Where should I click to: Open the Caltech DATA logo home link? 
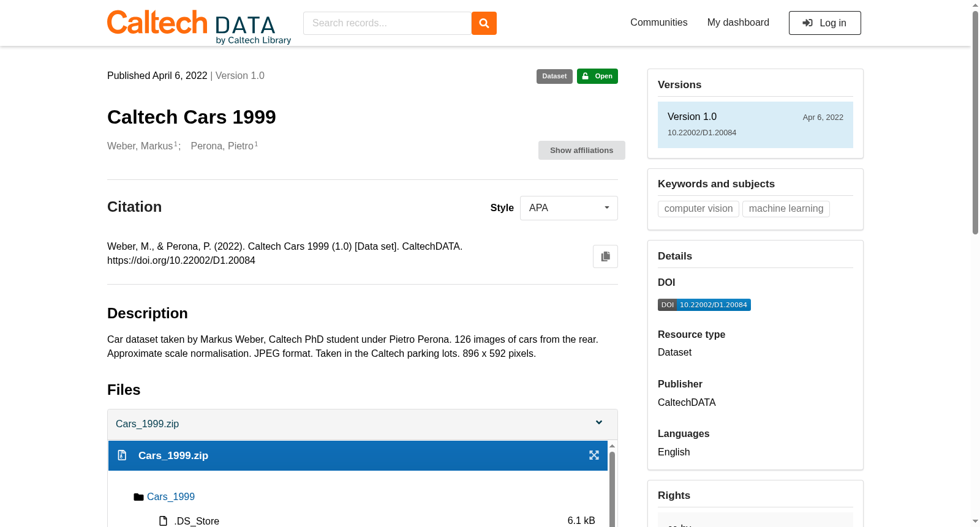pos(199,27)
